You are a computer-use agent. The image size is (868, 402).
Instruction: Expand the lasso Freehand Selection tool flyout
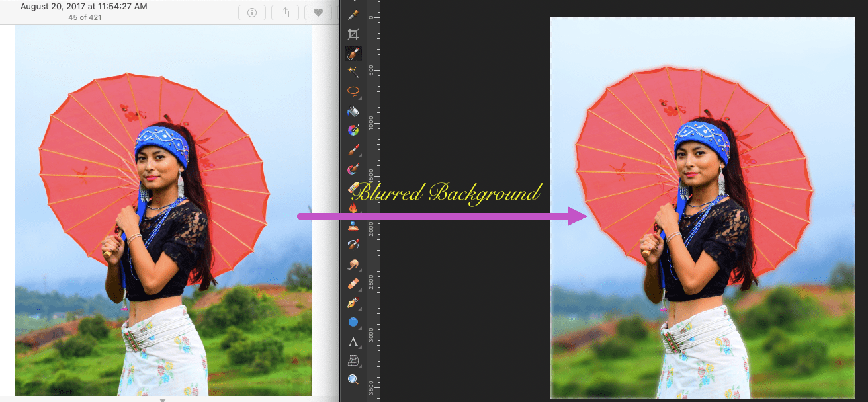point(353,91)
